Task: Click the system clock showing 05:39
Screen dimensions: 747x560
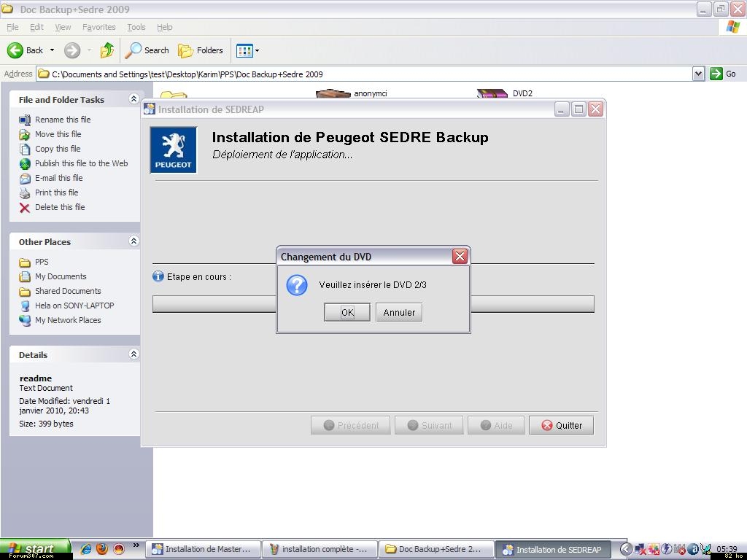Action: [x=727, y=549]
